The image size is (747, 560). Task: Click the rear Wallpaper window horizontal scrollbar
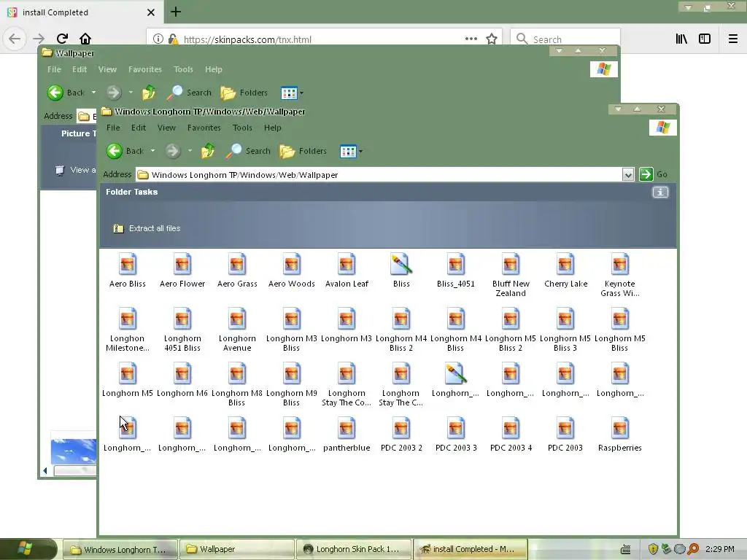point(75,470)
